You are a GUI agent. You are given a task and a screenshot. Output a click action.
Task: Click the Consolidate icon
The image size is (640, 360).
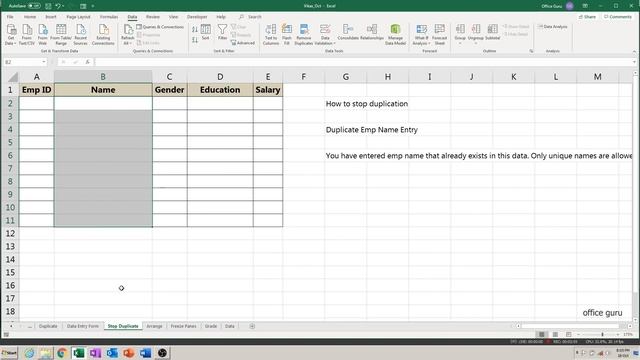coord(348,33)
